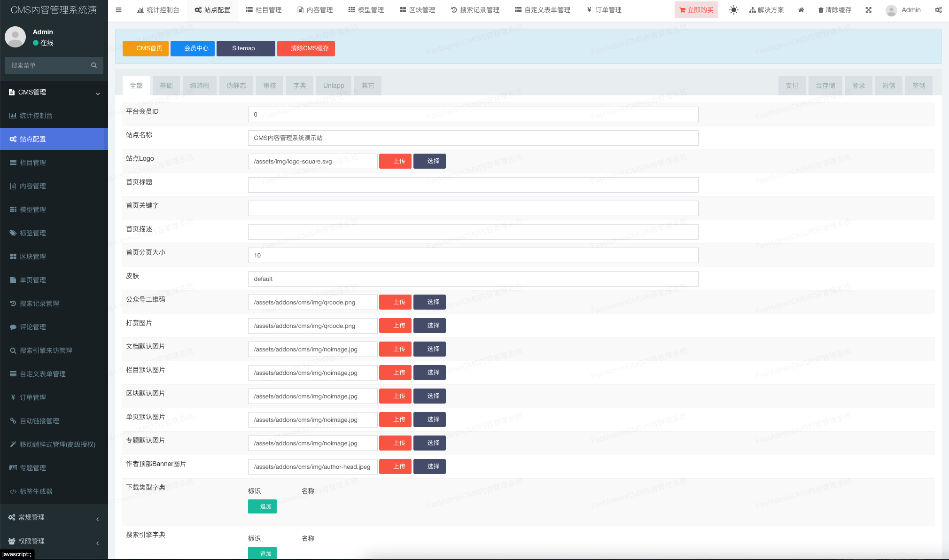Click the hamburger sidebar toggle icon
Screen dimensions: 949x560
[118, 10]
